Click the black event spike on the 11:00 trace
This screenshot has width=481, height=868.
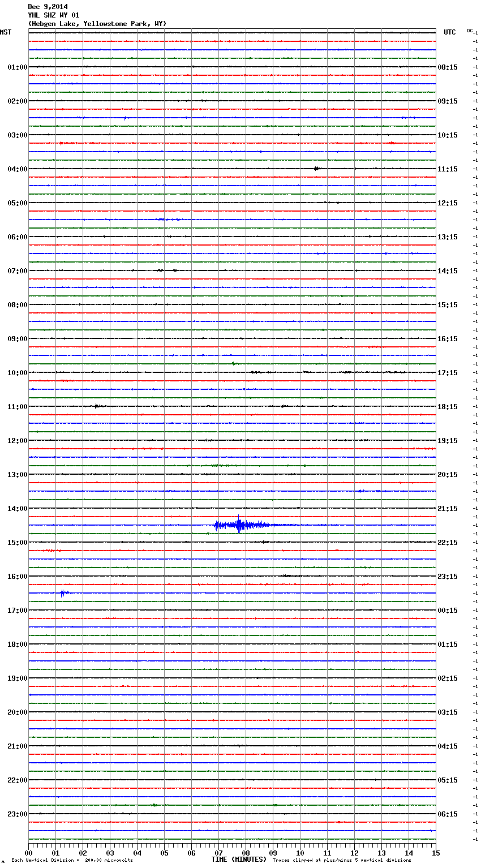(x=97, y=406)
